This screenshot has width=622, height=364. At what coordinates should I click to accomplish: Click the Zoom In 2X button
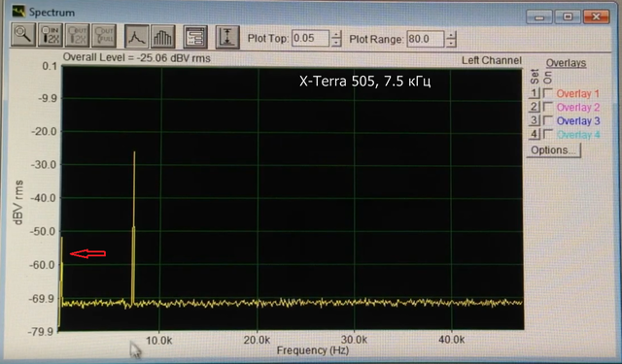pos(51,35)
